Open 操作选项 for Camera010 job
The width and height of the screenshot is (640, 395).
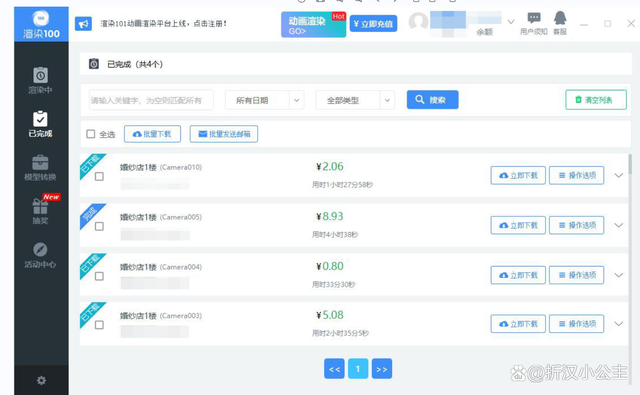[576, 175]
